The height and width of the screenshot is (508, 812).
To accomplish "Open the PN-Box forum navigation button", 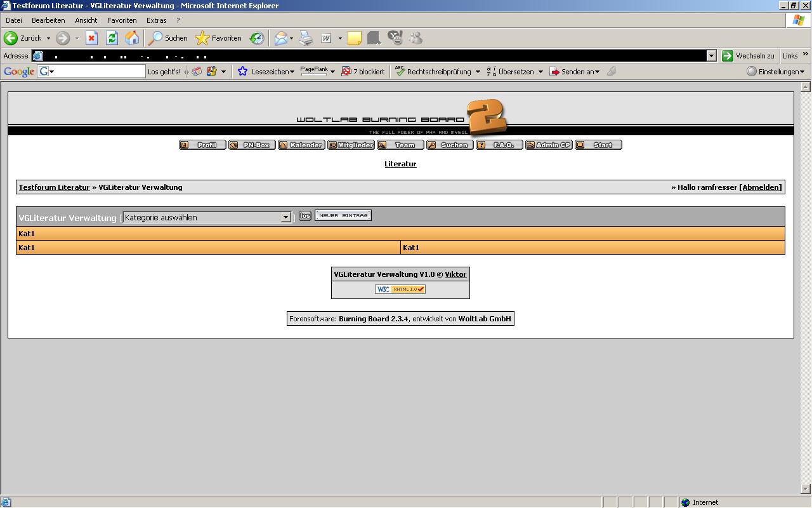I will 252,145.
